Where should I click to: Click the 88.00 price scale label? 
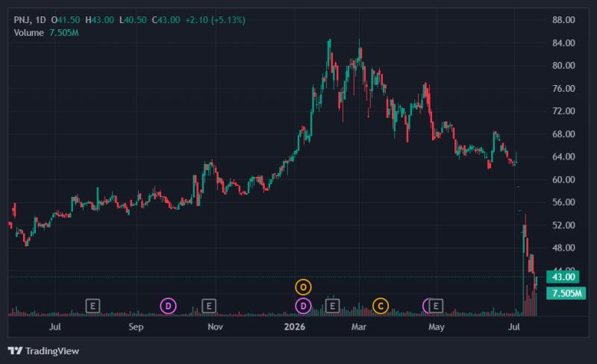click(563, 20)
